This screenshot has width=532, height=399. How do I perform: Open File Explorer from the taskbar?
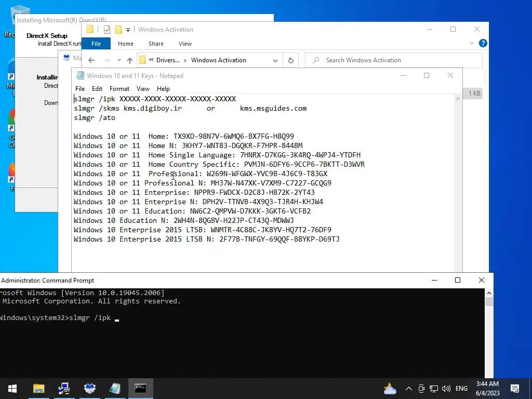(38, 389)
